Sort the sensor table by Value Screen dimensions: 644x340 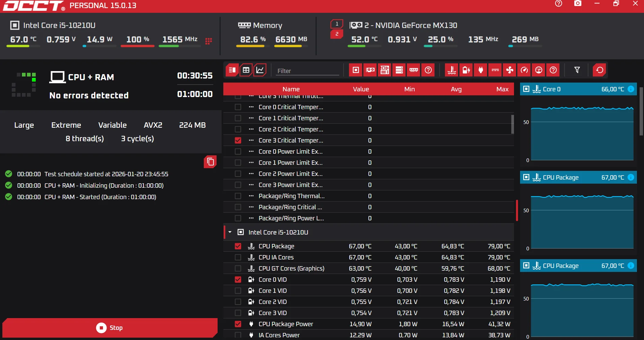coord(361,89)
